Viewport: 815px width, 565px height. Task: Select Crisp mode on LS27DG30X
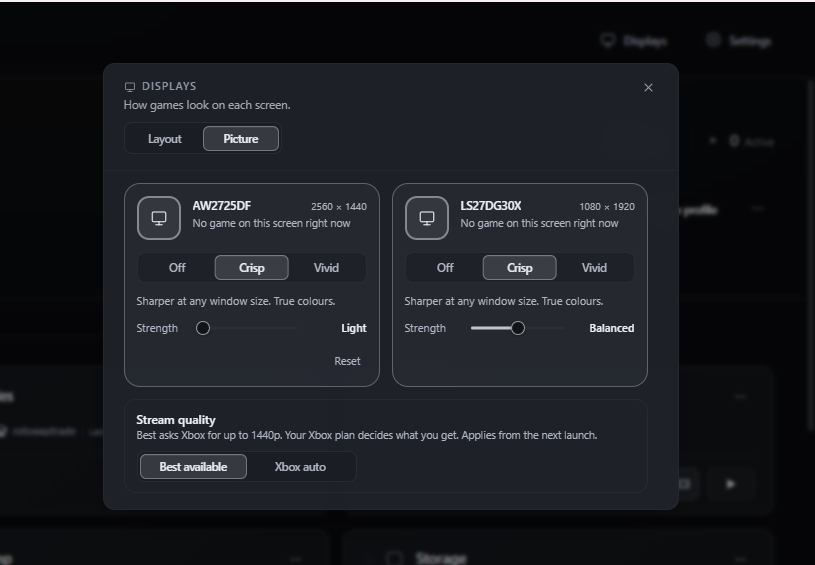coord(520,268)
